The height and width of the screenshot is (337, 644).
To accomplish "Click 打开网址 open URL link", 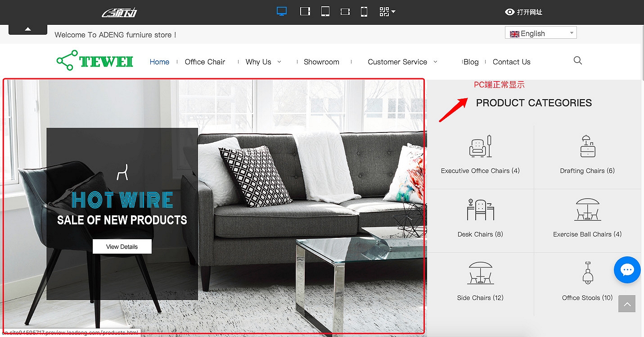I will 524,12.
